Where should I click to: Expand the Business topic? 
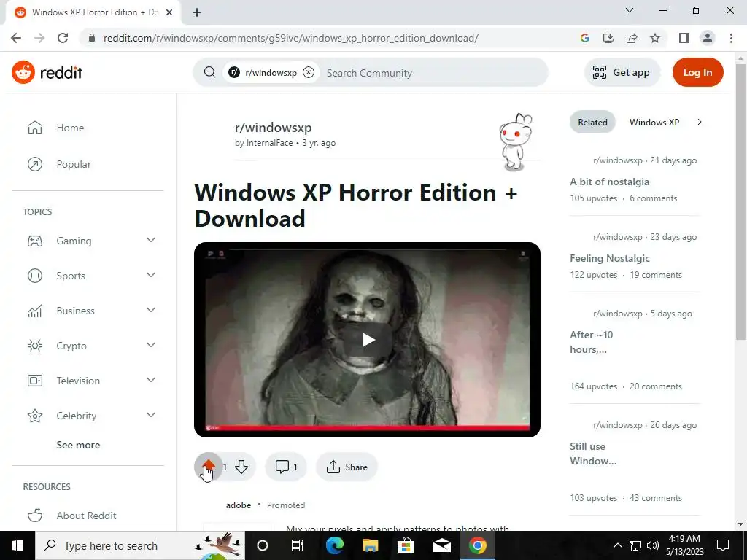150,311
